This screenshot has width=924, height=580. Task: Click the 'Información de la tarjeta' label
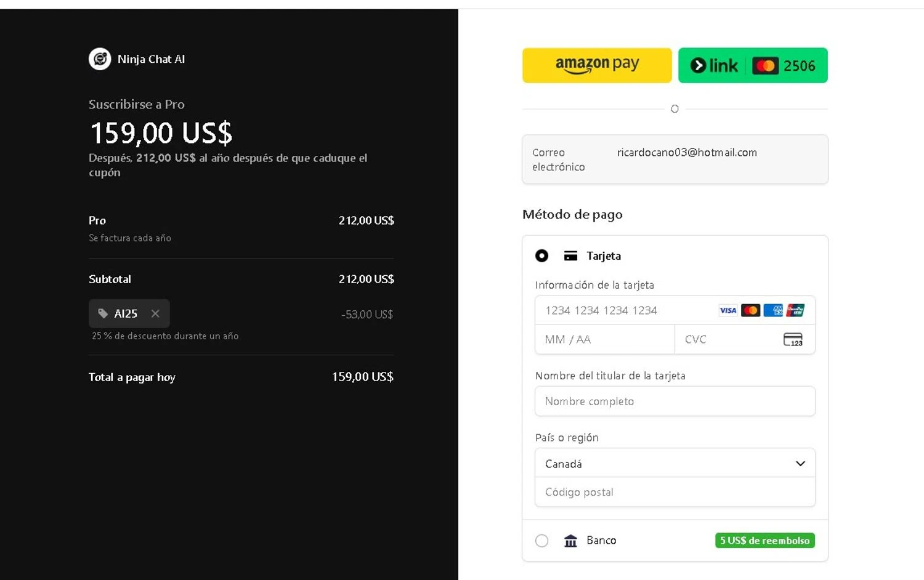pos(594,285)
